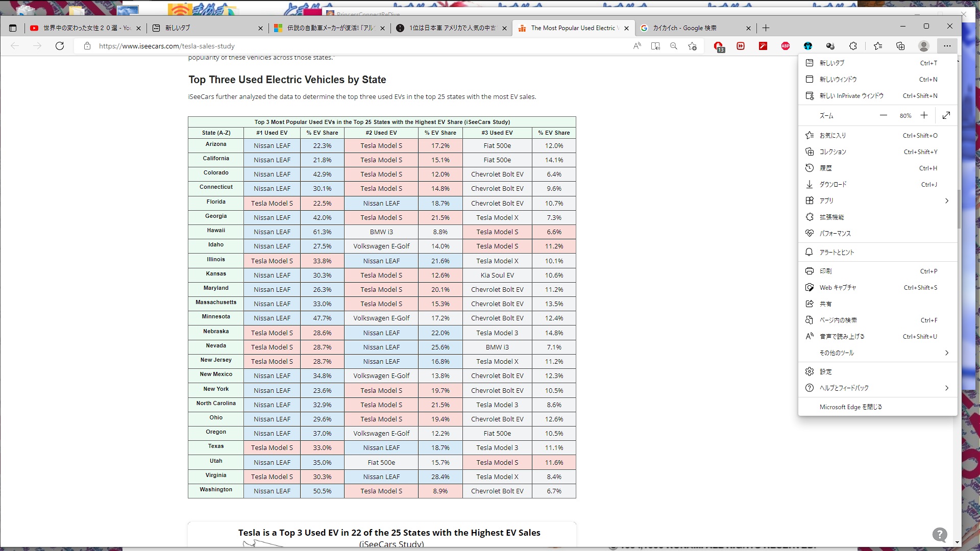Click the user profile avatar icon
980x551 pixels.
pos(923,46)
